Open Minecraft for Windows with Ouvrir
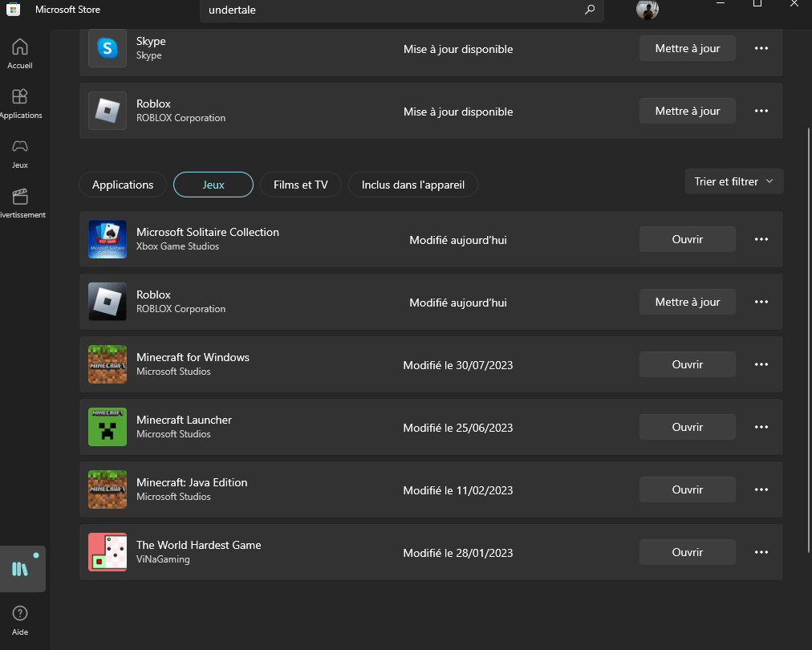 pos(687,364)
